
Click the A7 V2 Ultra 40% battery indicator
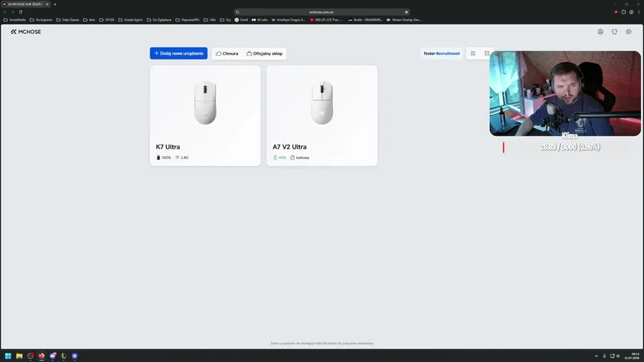[279, 158]
